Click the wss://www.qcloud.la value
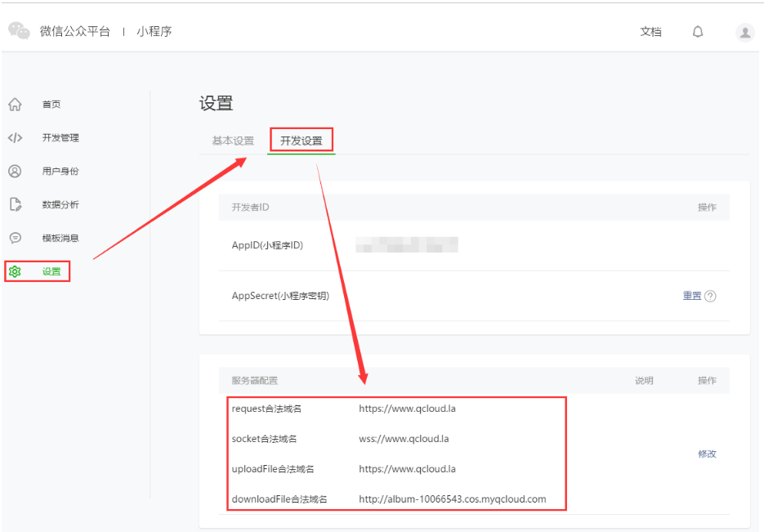764x532 pixels. pyautogui.click(x=404, y=439)
